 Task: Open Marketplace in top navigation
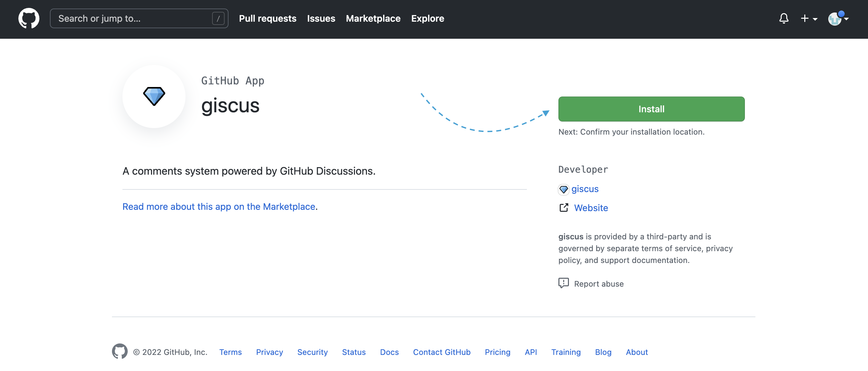[373, 18]
